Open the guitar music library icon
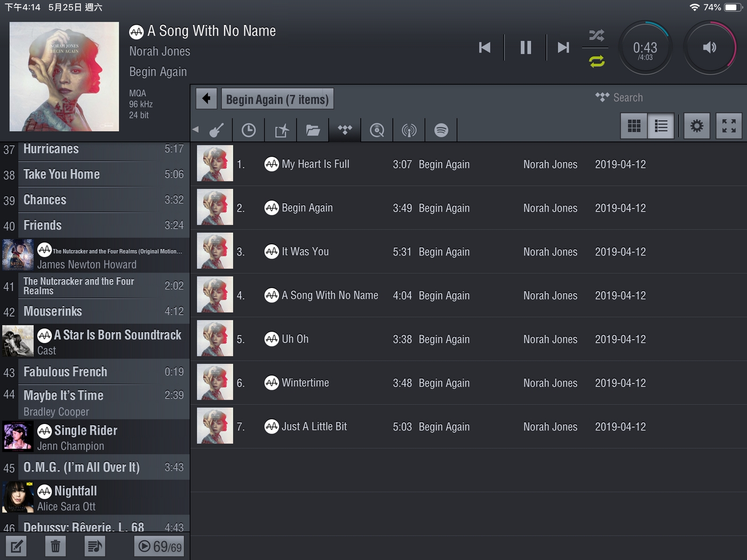The width and height of the screenshot is (747, 560). (x=217, y=130)
